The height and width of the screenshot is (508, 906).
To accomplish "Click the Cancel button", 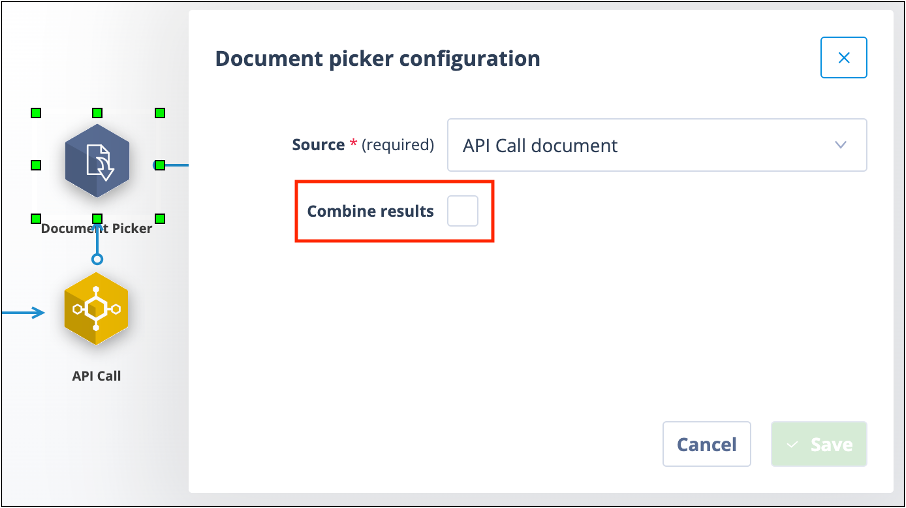I will tap(707, 444).
